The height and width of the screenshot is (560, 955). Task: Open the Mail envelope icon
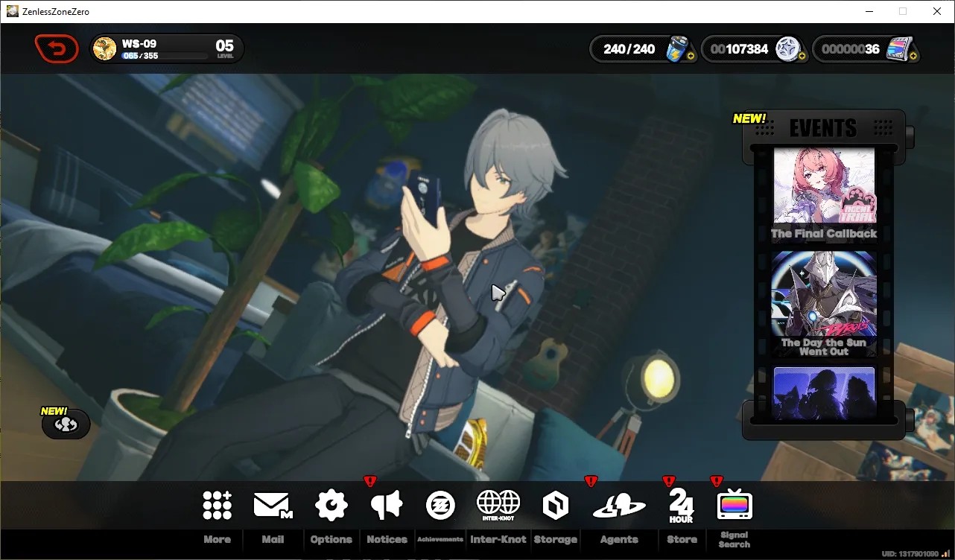coord(273,506)
